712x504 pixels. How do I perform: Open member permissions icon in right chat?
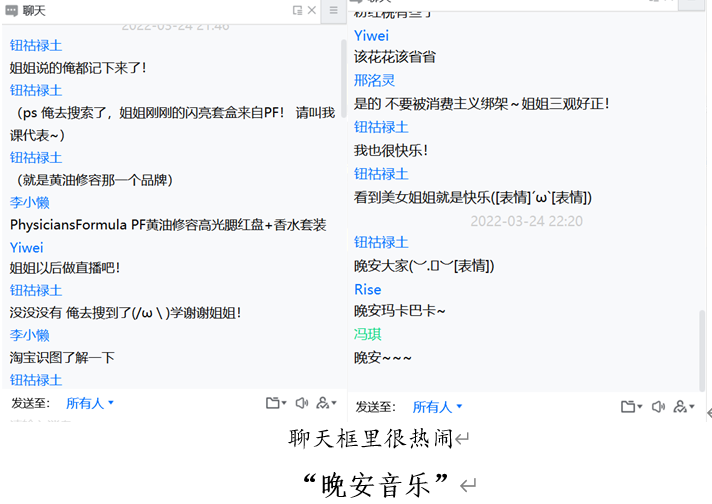point(681,406)
